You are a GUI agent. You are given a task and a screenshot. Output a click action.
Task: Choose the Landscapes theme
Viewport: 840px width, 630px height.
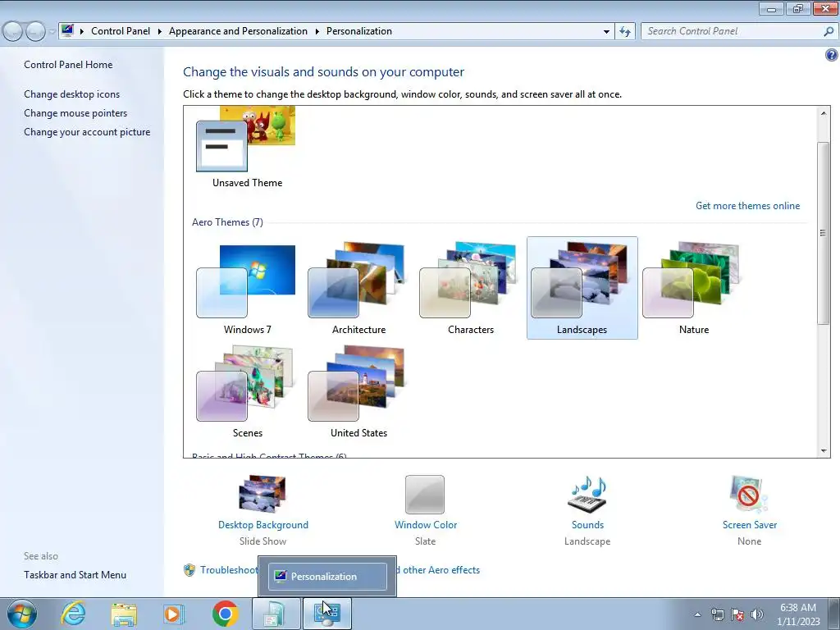click(582, 288)
